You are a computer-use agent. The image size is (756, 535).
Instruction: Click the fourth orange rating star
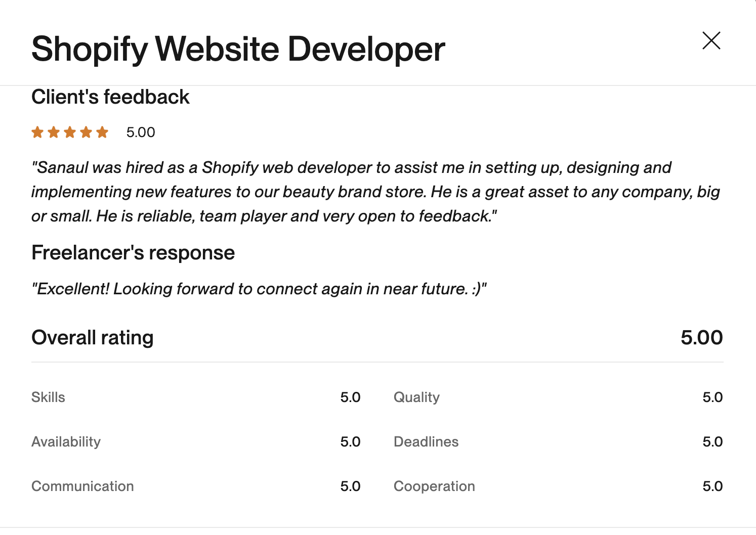86,132
